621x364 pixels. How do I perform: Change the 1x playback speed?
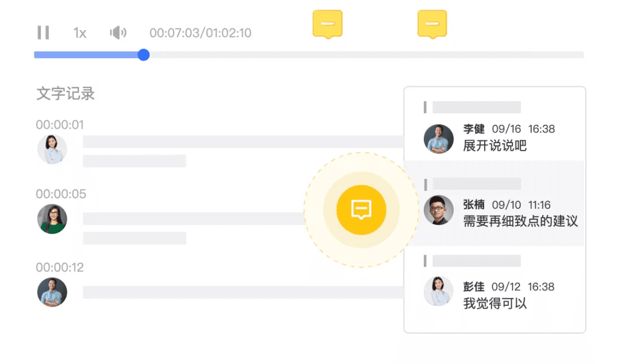tap(79, 33)
